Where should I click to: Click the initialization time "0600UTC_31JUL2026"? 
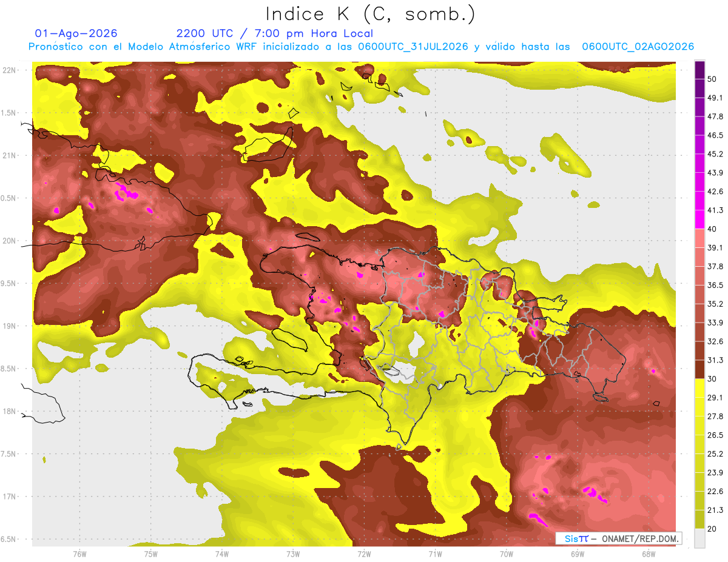(x=414, y=47)
